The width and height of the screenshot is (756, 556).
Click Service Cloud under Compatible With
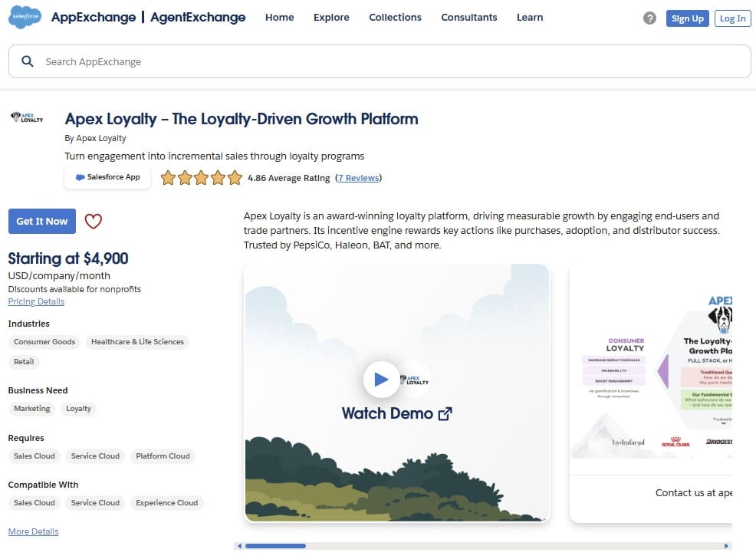click(x=95, y=502)
